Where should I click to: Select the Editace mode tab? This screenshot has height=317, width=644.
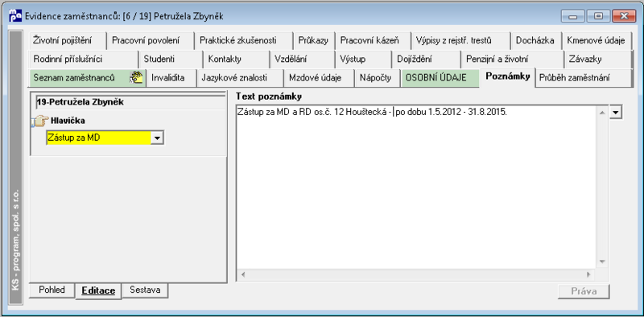(98, 290)
